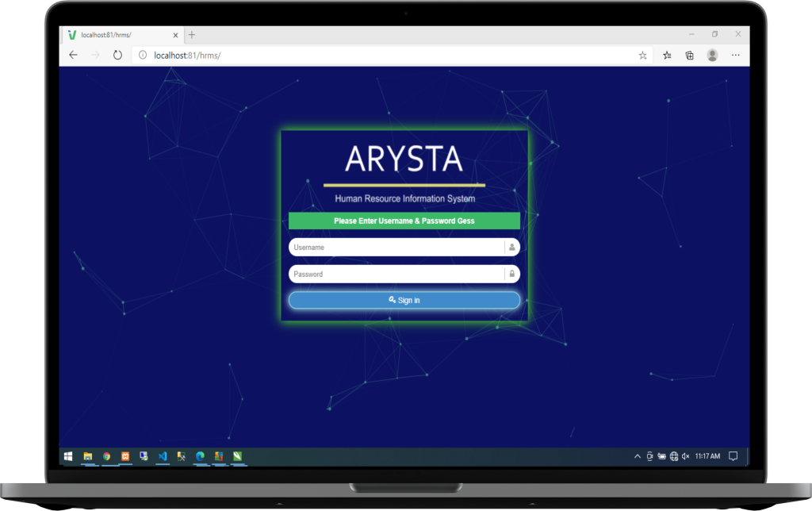Show hidden system tray icons chevron
Viewport: 812px width, 511px height.
tap(638, 456)
